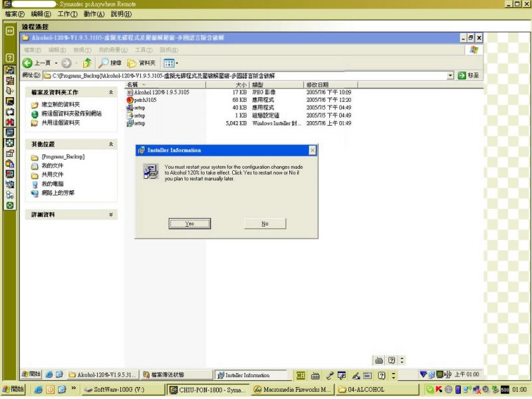Viewport: 532px width, 399px height.
Task: Click the blue users icon in sidebar
Action: (x=10, y=195)
